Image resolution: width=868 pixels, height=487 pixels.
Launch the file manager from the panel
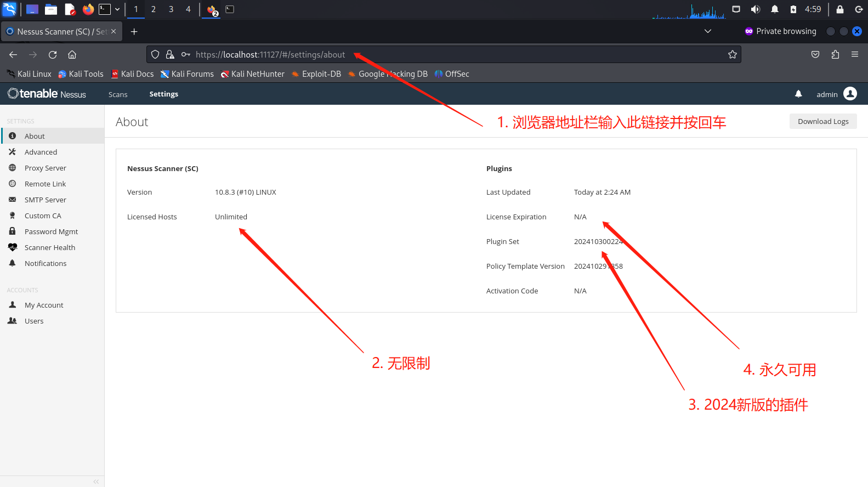[x=51, y=9]
